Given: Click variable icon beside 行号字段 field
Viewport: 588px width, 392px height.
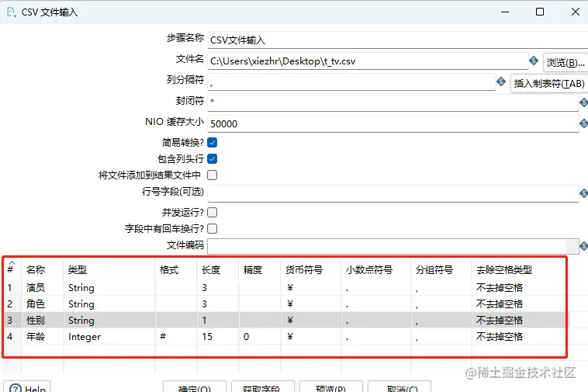Looking at the screenshot, I should 583,193.
